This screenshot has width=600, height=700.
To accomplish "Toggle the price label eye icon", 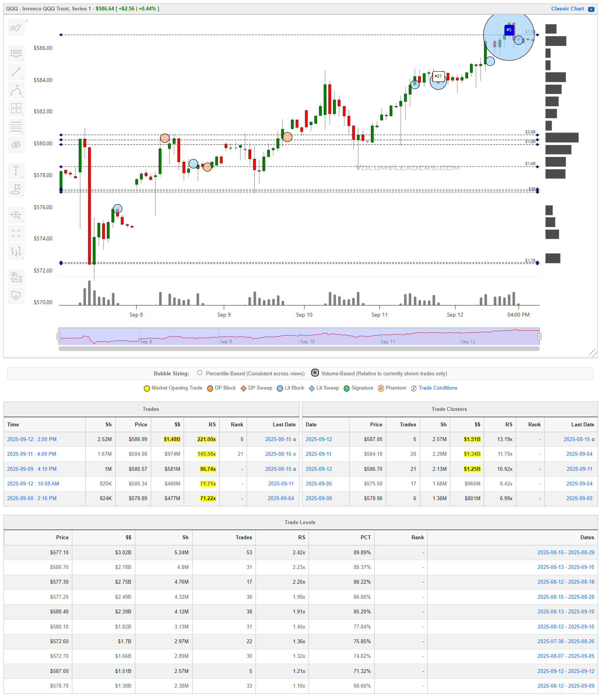I will (x=16, y=277).
